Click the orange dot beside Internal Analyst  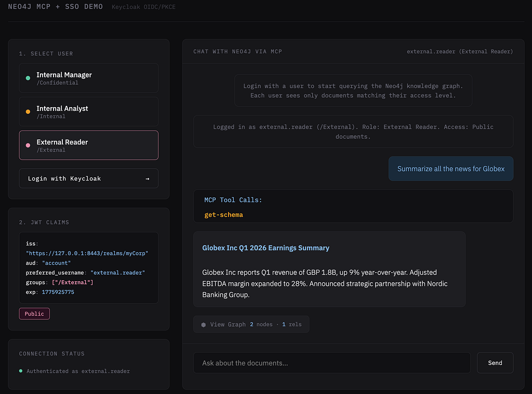[x=28, y=112]
